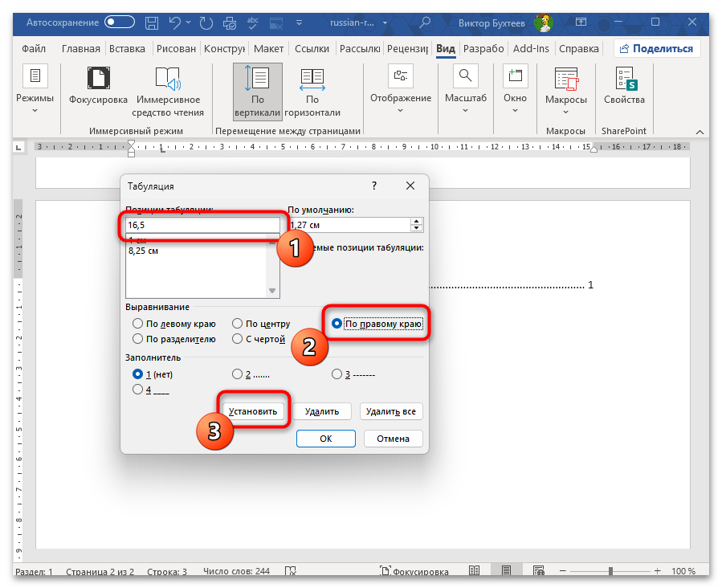The height and width of the screenshot is (588, 722).
Task: Switch to the Home ribbon tab
Action: coord(80,49)
